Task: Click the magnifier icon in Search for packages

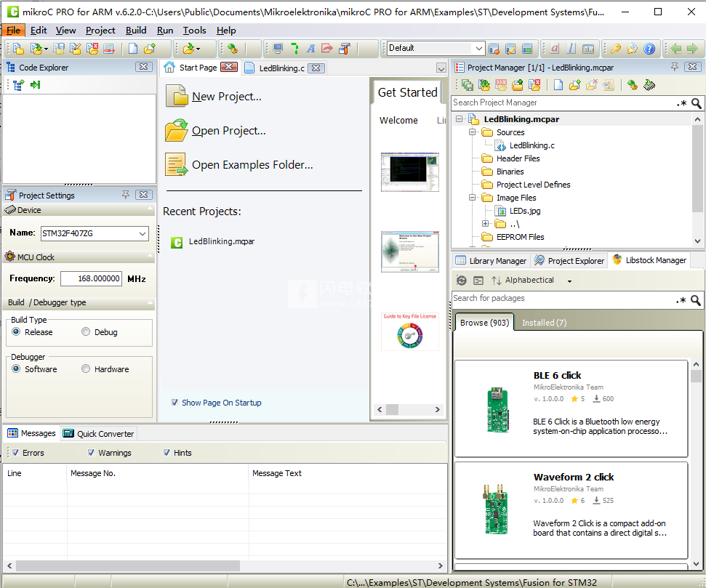Action: click(x=696, y=300)
